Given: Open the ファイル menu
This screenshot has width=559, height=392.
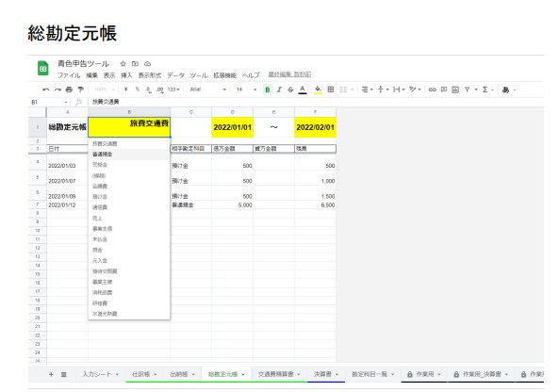Looking at the screenshot, I should [69, 75].
